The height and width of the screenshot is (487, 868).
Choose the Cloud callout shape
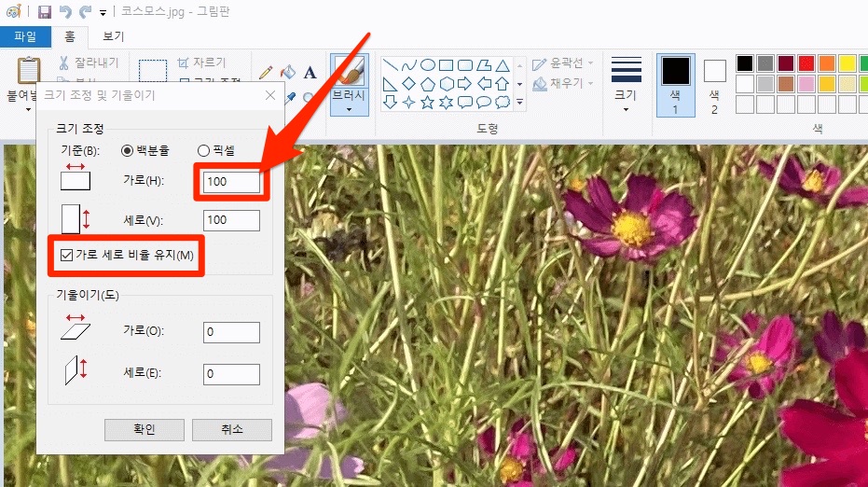click(503, 102)
